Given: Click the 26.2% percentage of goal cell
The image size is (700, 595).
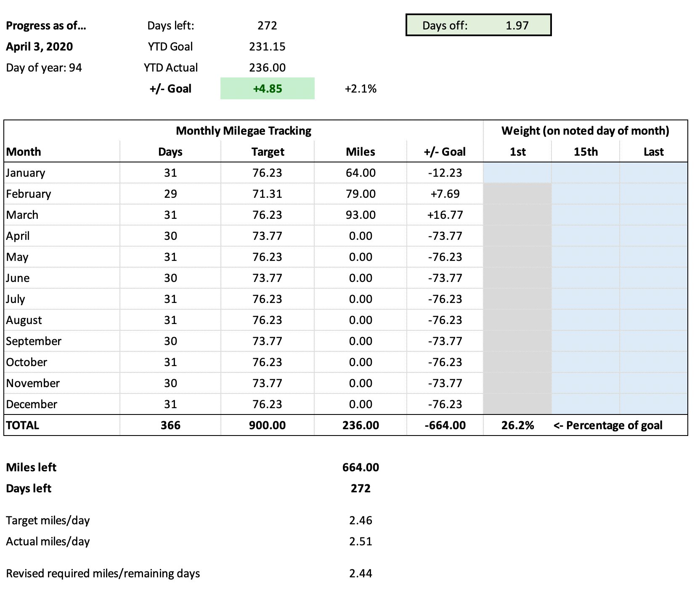Looking at the screenshot, I should 517,425.
